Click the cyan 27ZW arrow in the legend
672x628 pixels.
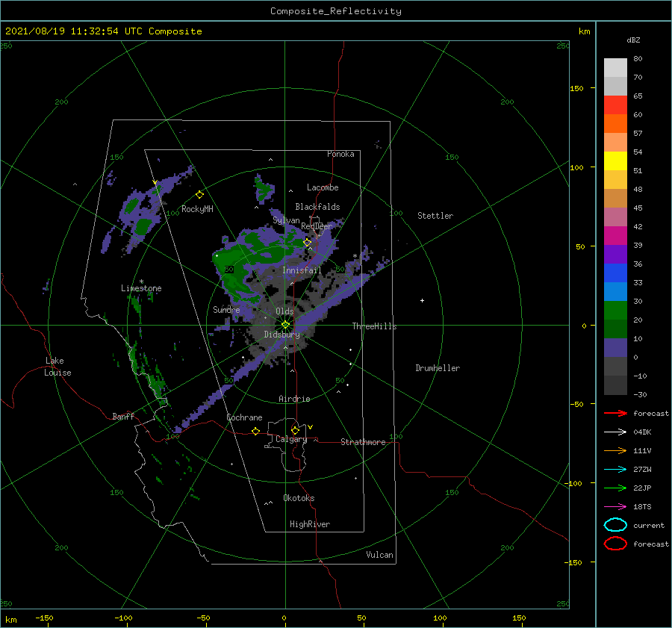(615, 469)
